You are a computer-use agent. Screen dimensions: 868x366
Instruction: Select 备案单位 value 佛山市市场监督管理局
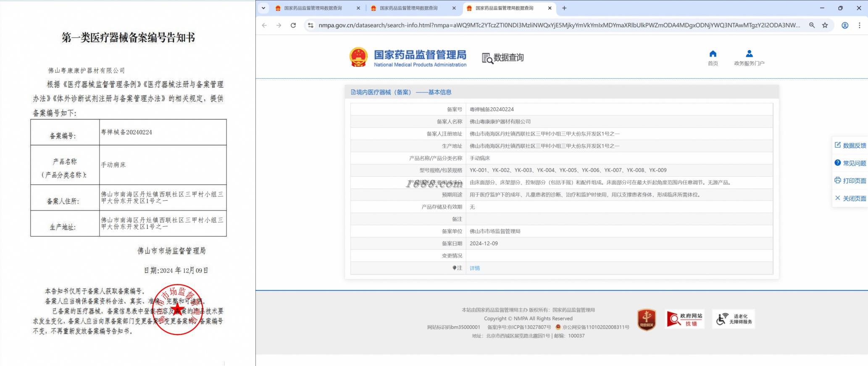point(495,231)
